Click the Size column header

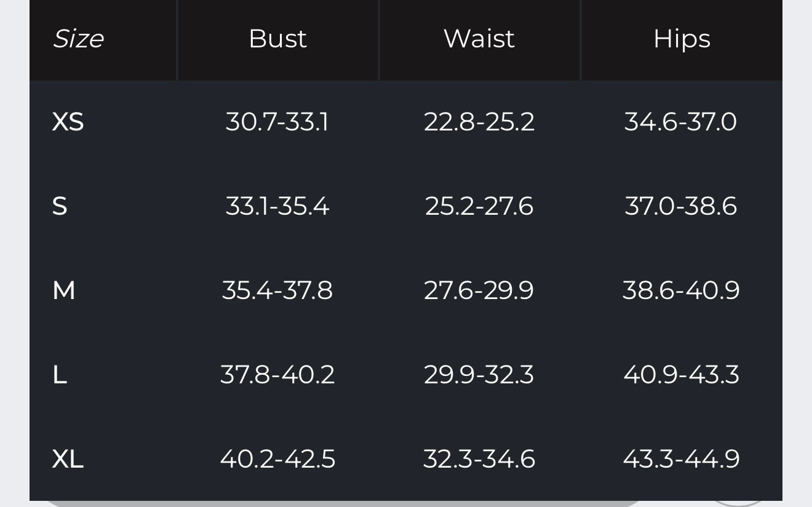(x=78, y=39)
